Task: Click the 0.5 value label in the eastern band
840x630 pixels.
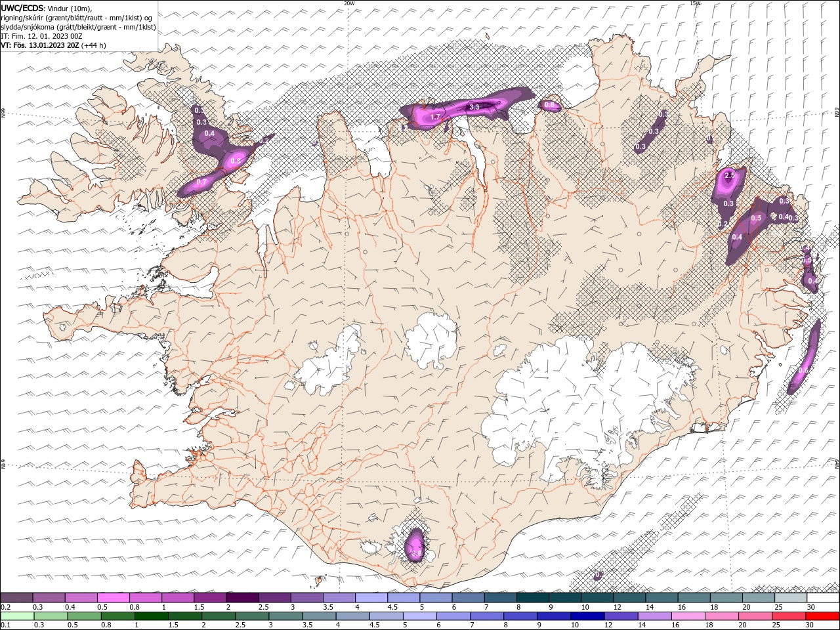Action: coord(756,218)
